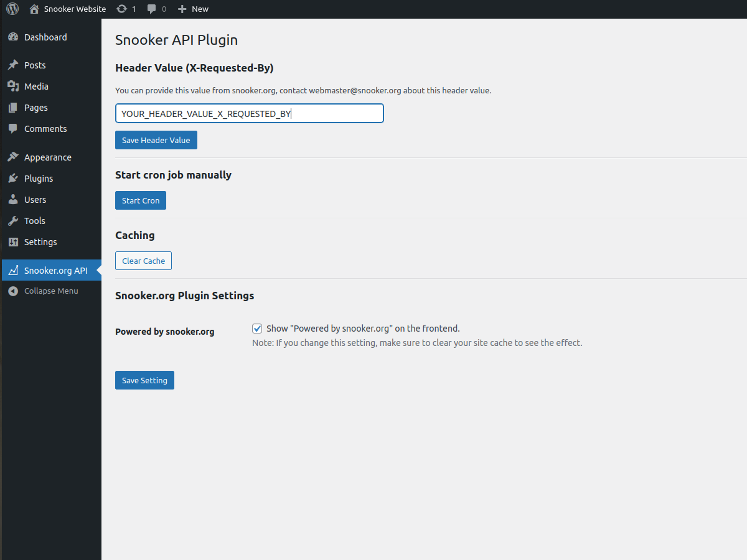The image size is (747, 560).
Task: Click the Comments speech bubble sidebar icon
Action: pos(13,129)
